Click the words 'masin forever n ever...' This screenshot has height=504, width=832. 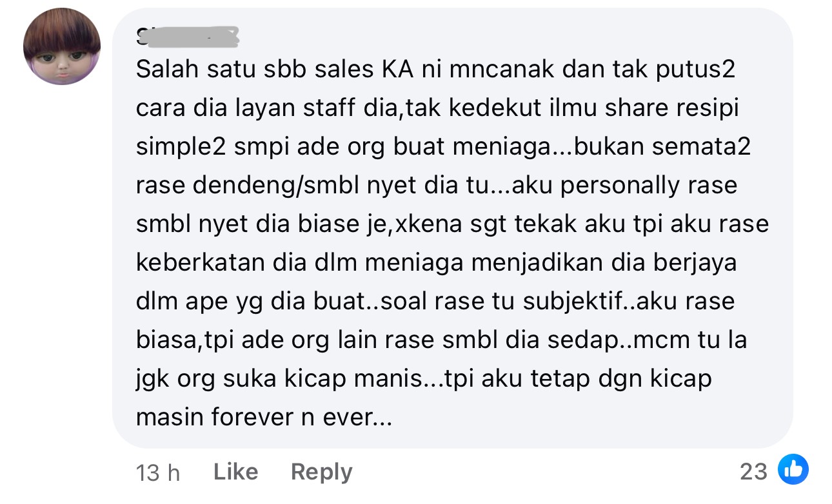point(264,418)
